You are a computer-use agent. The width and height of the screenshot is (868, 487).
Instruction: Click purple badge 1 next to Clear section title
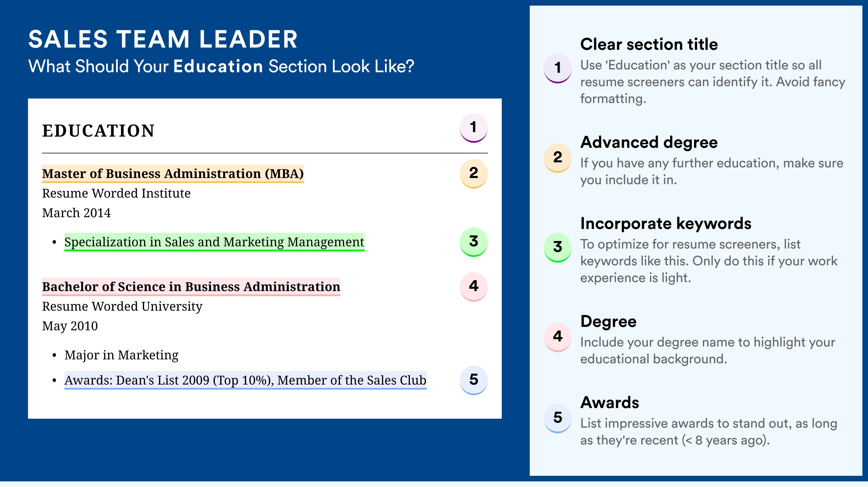(x=557, y=68)
